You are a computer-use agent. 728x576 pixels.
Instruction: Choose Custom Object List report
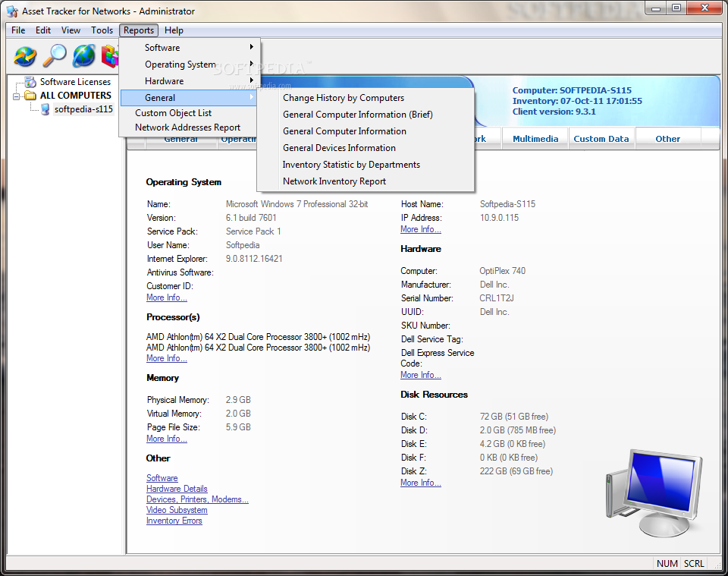click(x=189, y=113)
